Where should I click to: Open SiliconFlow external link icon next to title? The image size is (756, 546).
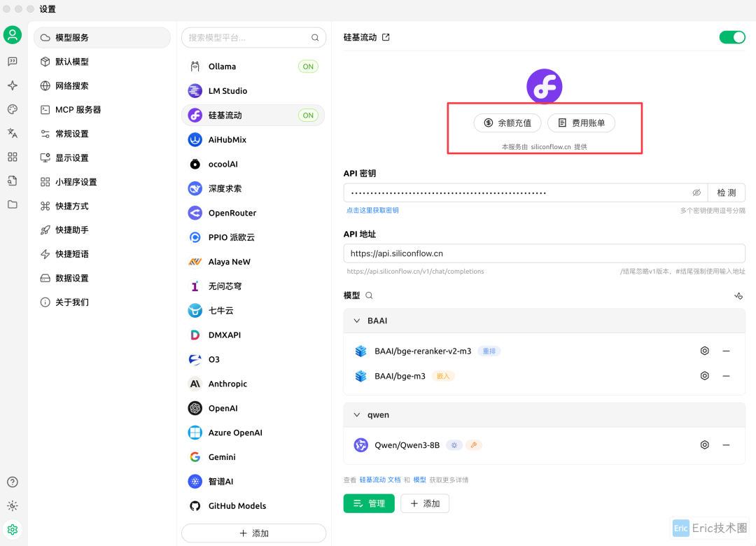pos(386,37)
